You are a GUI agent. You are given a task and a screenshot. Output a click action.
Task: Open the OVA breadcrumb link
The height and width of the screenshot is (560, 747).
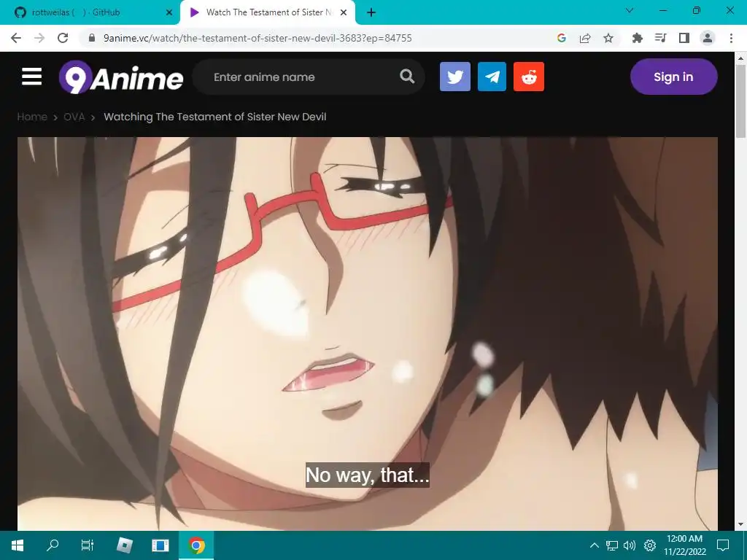click(x=74, y=117)
